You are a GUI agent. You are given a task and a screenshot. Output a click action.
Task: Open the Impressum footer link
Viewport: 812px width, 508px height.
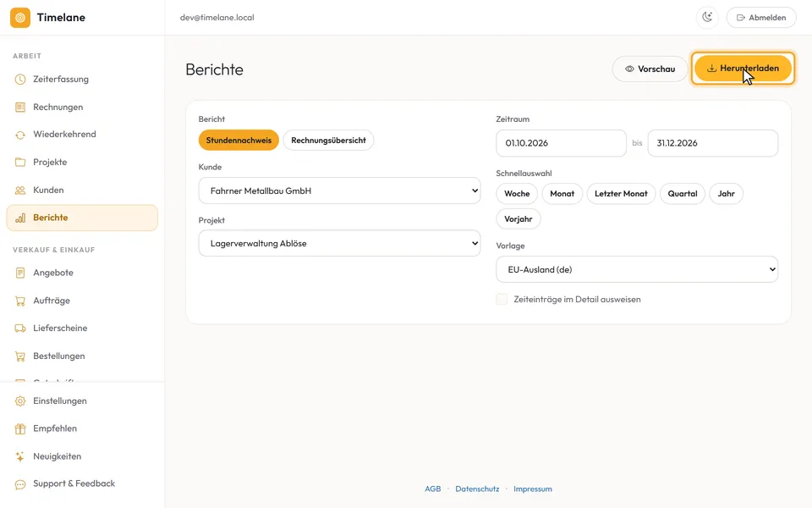pos(532,489)
